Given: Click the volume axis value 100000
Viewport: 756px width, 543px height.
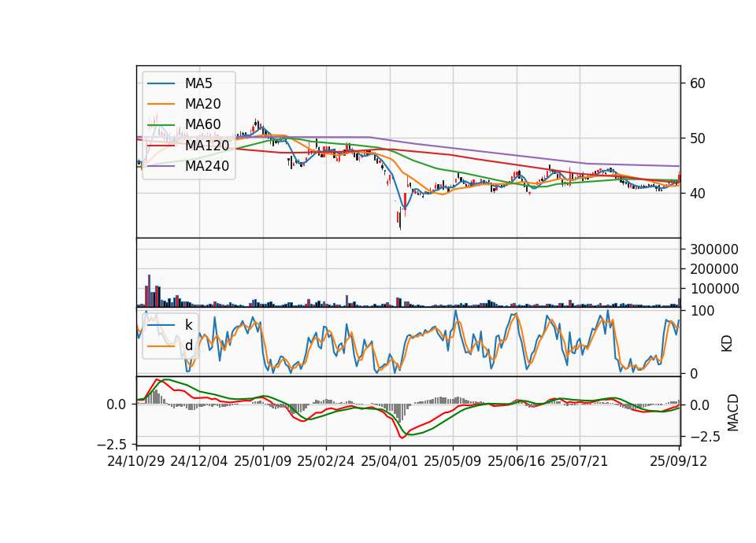Looking at the screenshot, I should (714, 289).
